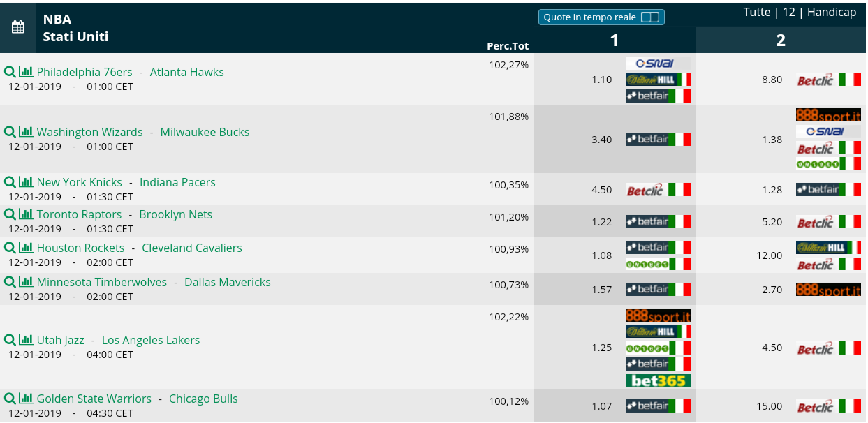Click bet365 logo in the Utah Jazz row
Viewport: 868px width, 423px height.
coord(658,380)
